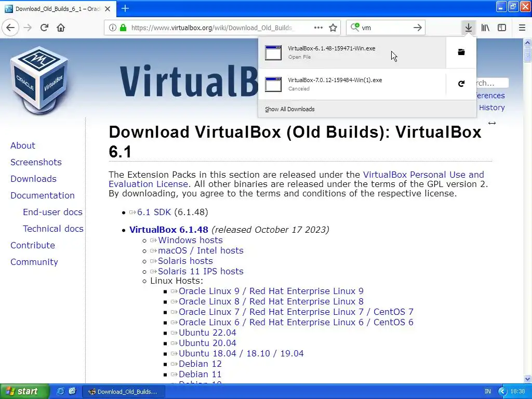Toggle the downloads toolbar button
532x399 pixels.
coord(469,28)
